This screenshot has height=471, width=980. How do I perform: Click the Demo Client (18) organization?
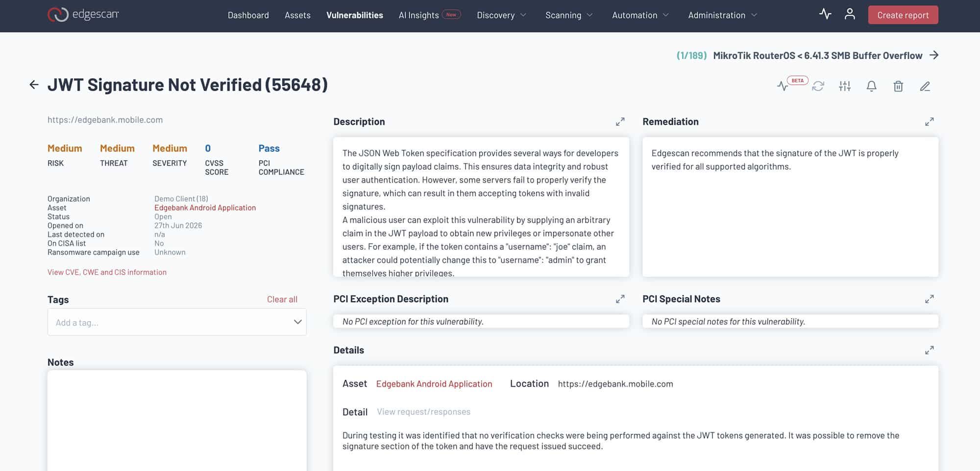click(181, 199)
